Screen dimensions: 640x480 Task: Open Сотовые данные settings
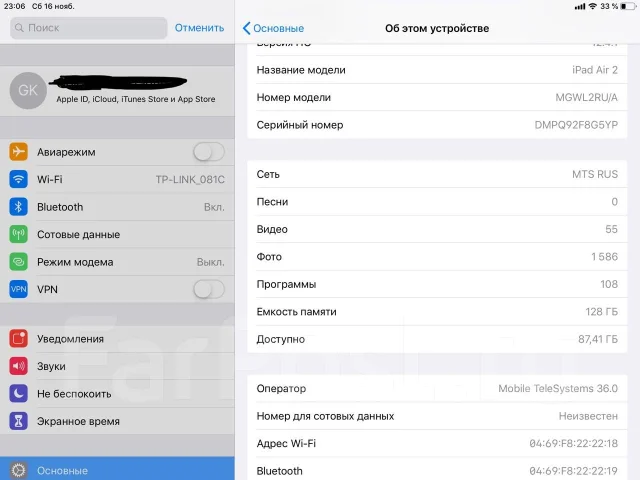coord(117,234)
